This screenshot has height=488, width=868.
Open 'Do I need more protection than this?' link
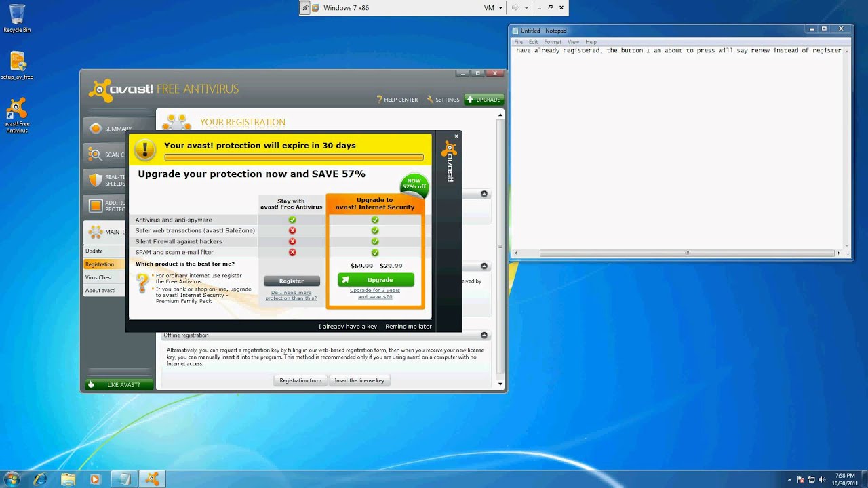point(291,296)
